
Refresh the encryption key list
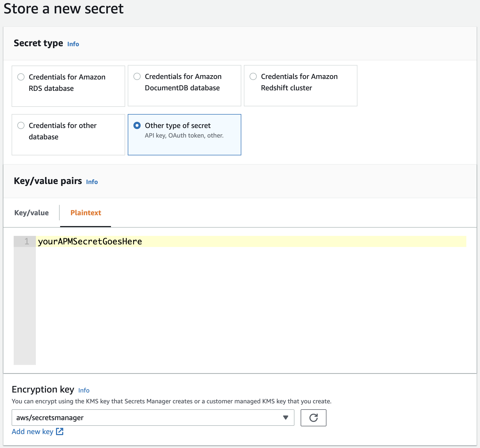313,418
